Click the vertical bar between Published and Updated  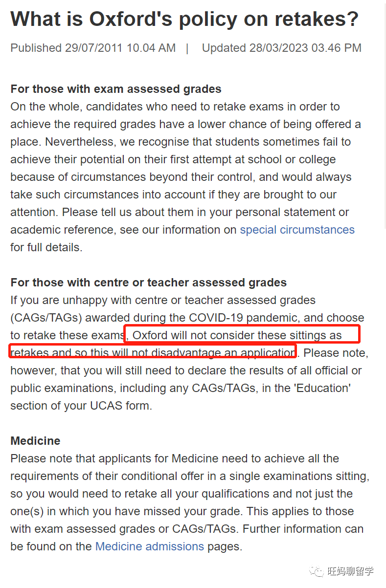pyautogui.click(x=187, y=48)
